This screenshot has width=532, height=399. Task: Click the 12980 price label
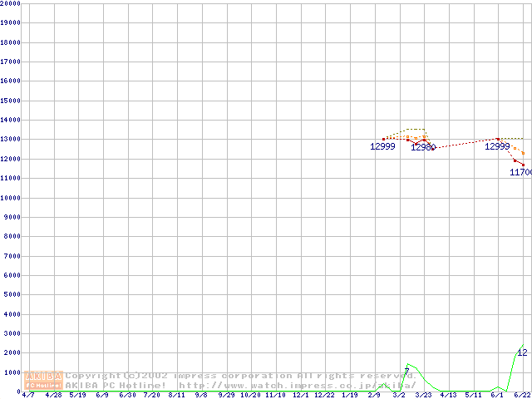423,147
